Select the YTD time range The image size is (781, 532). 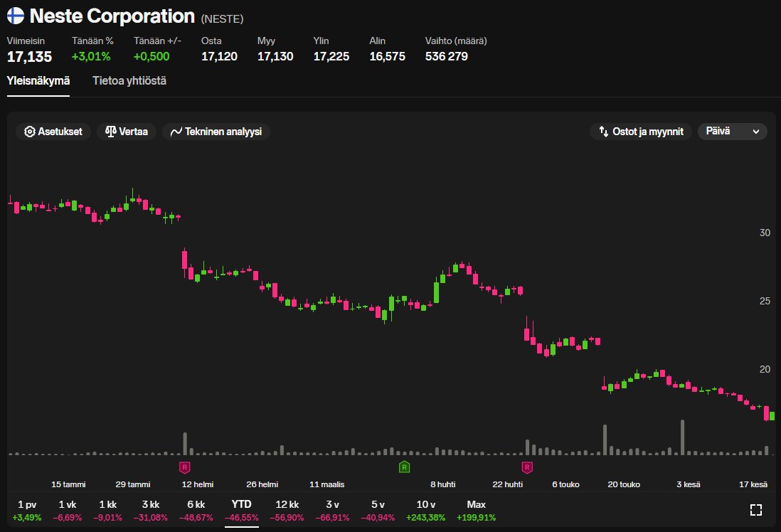242,511
